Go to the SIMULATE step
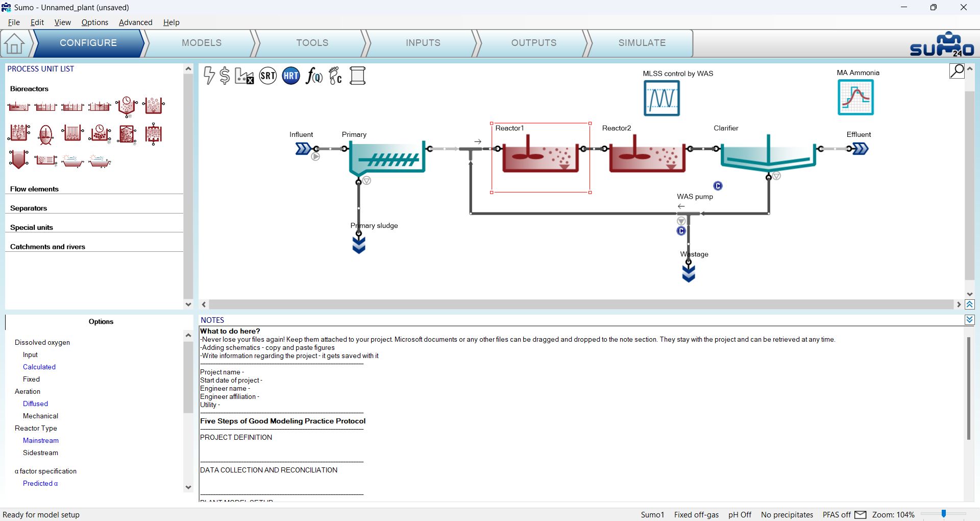 [642, 43]
